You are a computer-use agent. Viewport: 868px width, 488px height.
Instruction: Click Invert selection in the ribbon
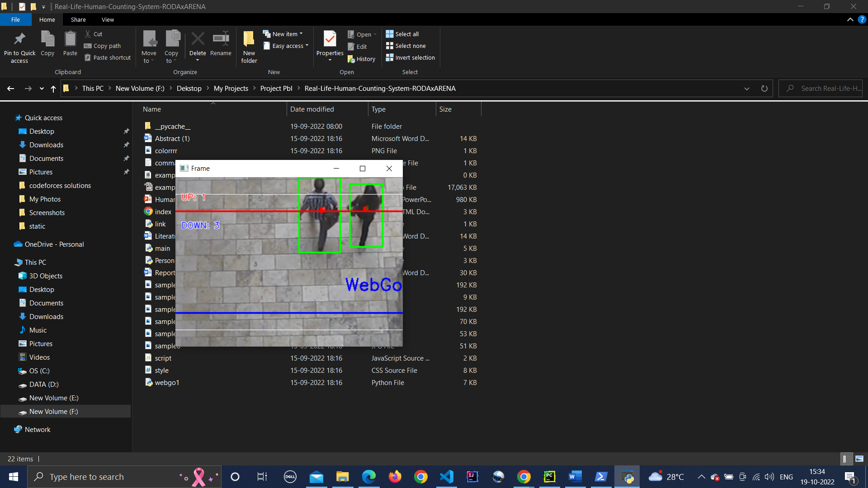coord(410,57)
